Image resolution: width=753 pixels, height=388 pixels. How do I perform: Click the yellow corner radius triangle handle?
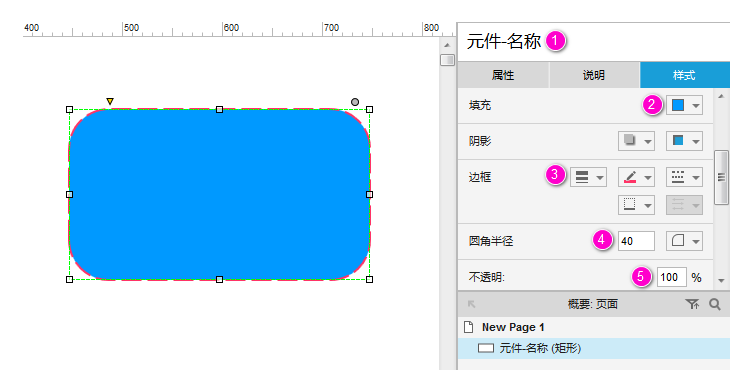pos(110,101)
